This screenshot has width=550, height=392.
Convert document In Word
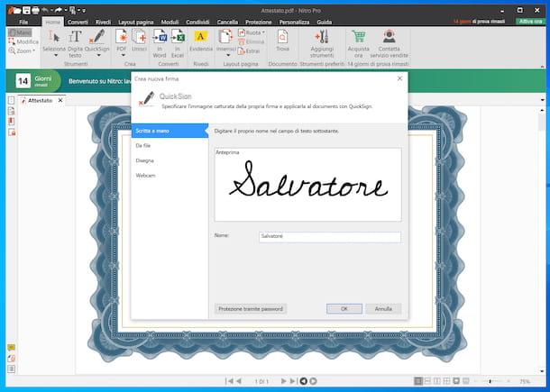(160, 44)
